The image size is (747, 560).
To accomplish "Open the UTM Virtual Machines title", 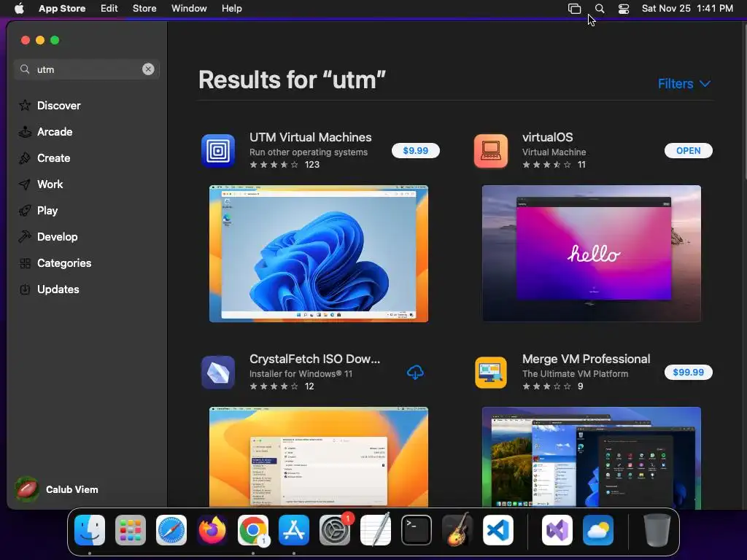I will pos(310,137).
